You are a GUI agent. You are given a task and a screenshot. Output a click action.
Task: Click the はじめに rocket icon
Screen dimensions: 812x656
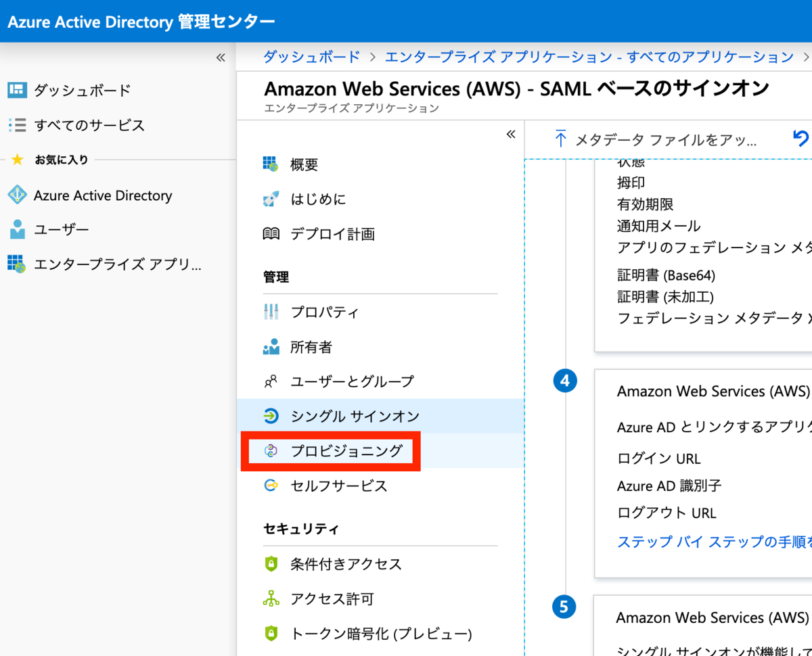tap(271, 200)
